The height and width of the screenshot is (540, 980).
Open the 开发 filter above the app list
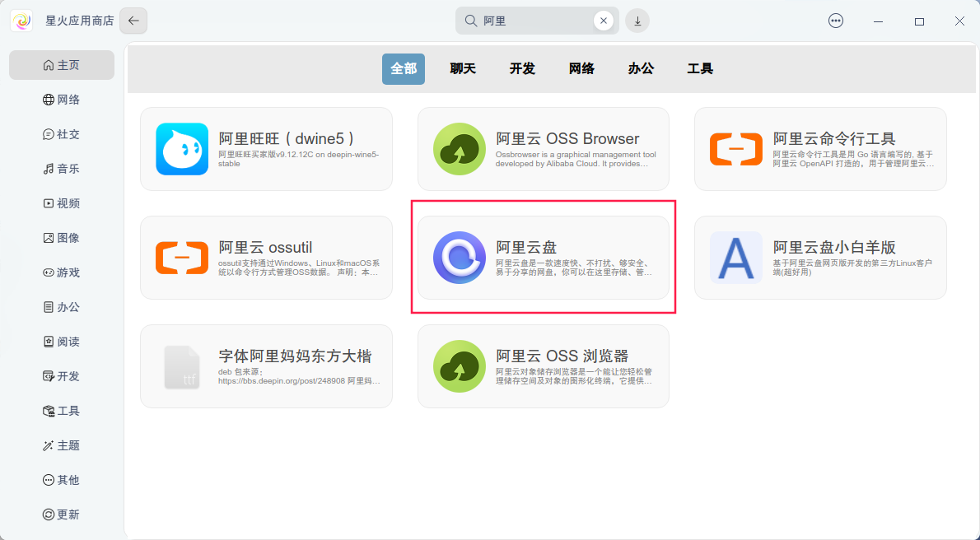(x=521, y=68)
